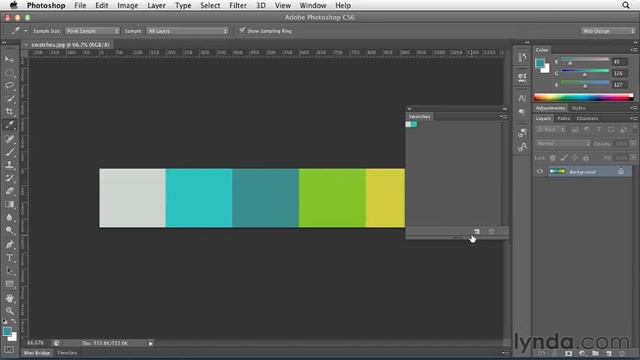Select the History Brush tool

9,178
